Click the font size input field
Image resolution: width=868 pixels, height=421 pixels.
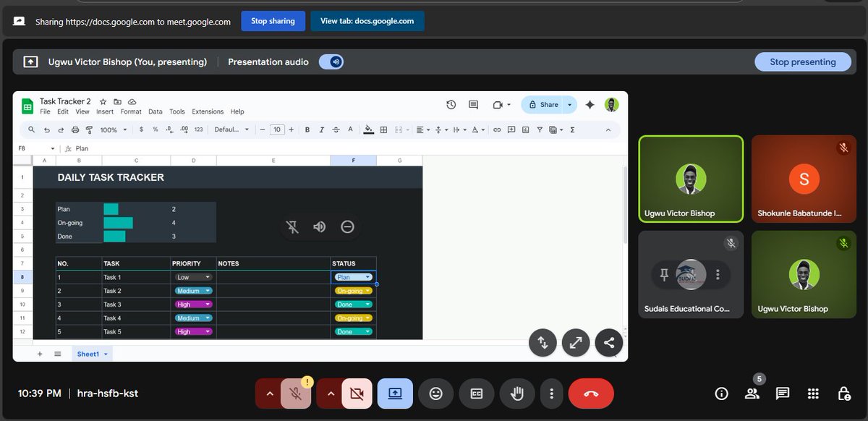click(x=277, y=129)
